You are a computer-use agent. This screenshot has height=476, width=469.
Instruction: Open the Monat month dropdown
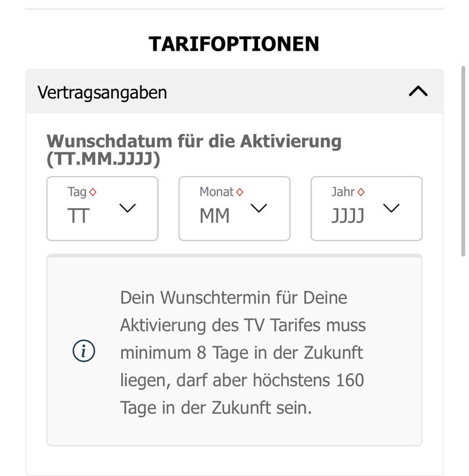pyautogui.click(x=234, y=208)
